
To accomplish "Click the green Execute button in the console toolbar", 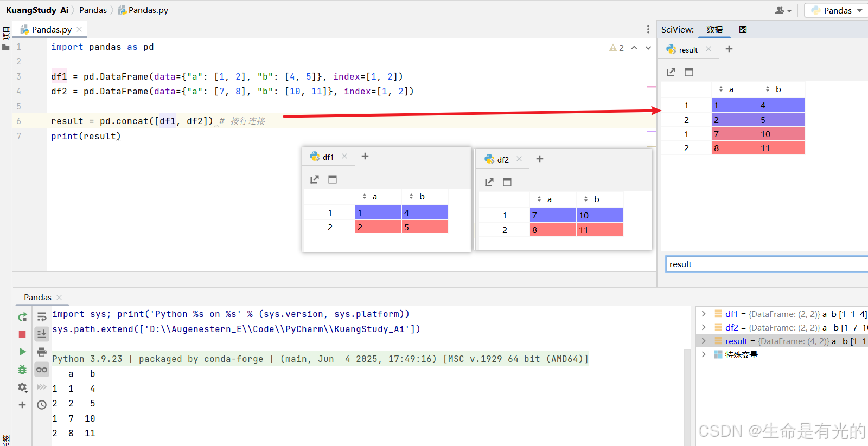I will 22,352.
